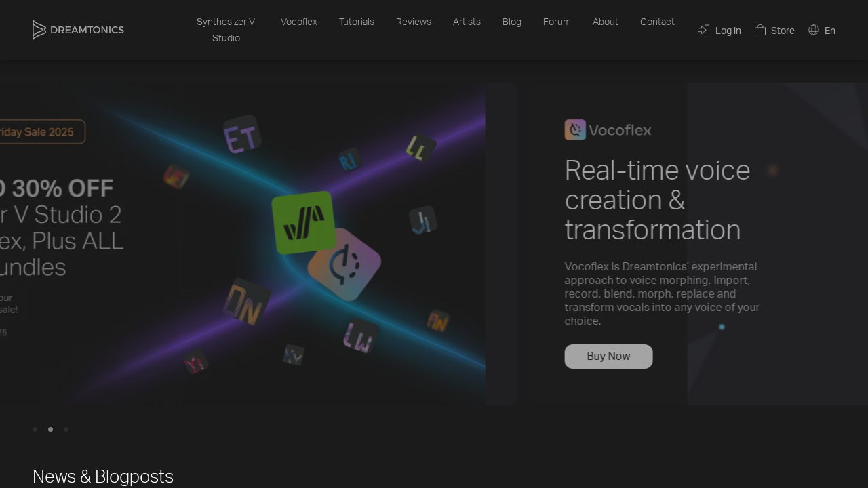Select the third carousel indicator dot
868x488 pixels.
pyautogui.click(x=66, y=429)
